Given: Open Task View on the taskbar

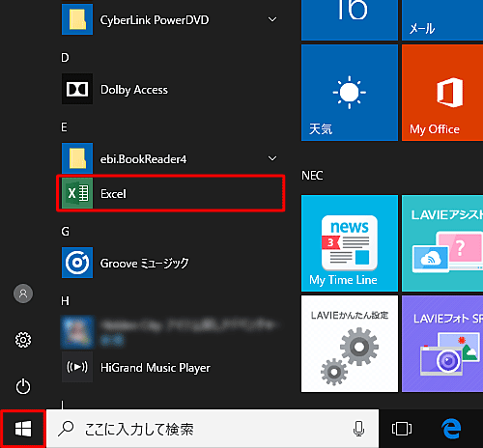Looking at the screenshot, I should pyautogui.click(x=402, y=429).
